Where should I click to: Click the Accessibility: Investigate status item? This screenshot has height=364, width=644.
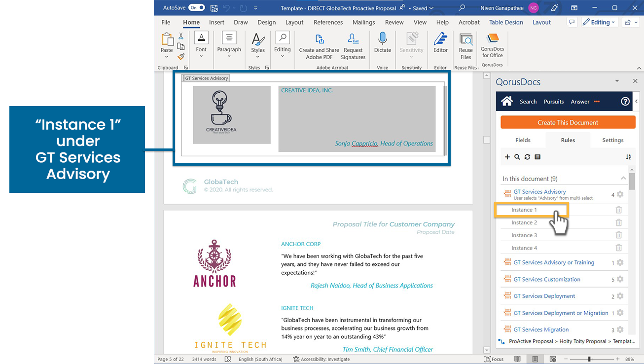click(x=322, y=359)
